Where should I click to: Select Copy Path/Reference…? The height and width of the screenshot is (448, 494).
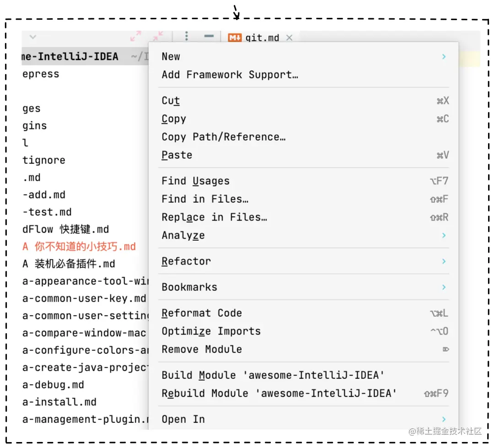(x=304, y=137)
